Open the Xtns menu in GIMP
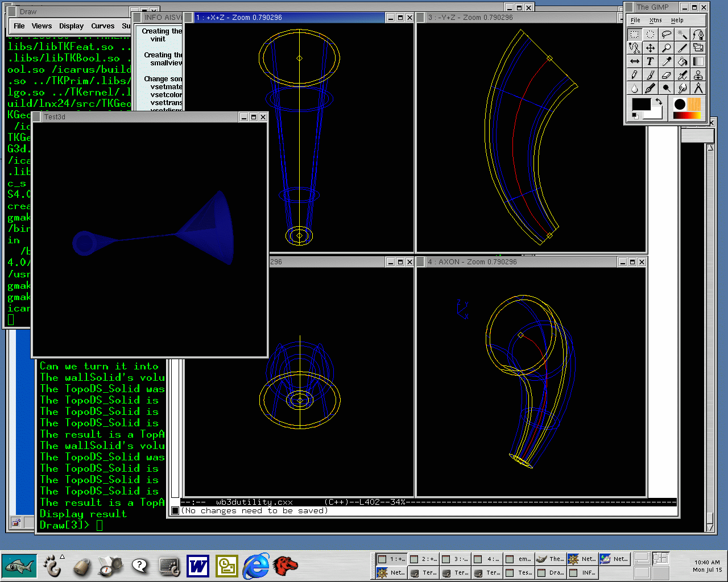This screenshot has height=582, width=728. click(655, 20)
